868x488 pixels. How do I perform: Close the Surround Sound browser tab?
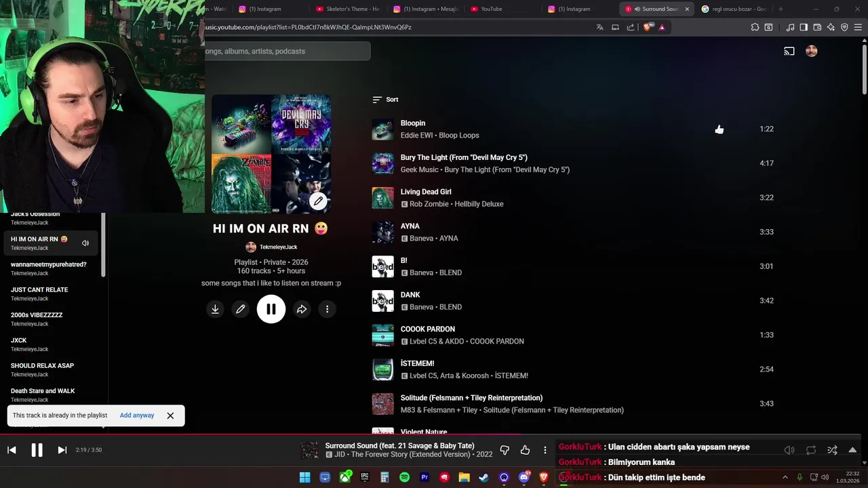pos(687,9)
